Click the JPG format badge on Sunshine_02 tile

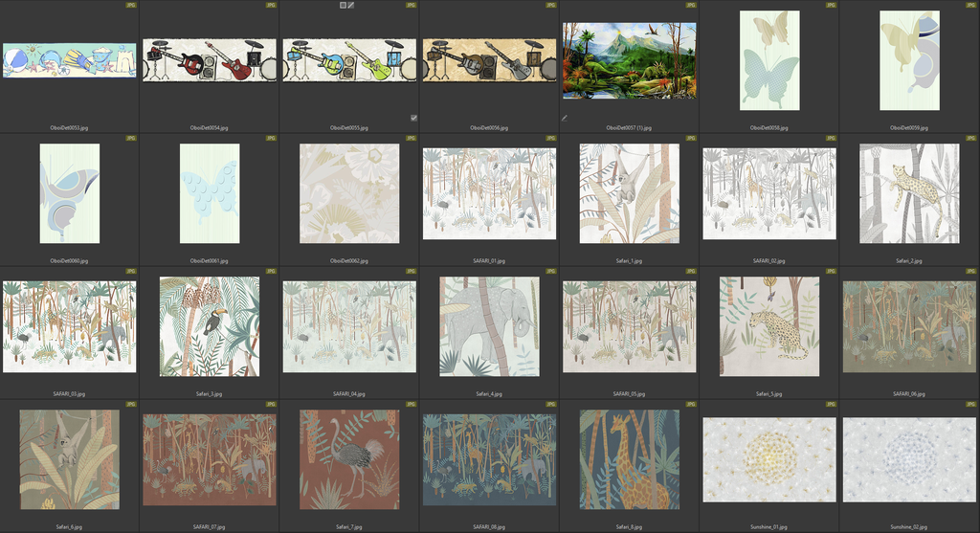(x=971, y=404)
